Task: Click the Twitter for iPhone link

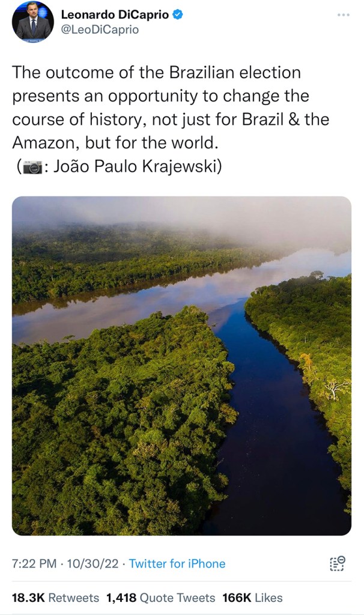Action: coord(177,563)
